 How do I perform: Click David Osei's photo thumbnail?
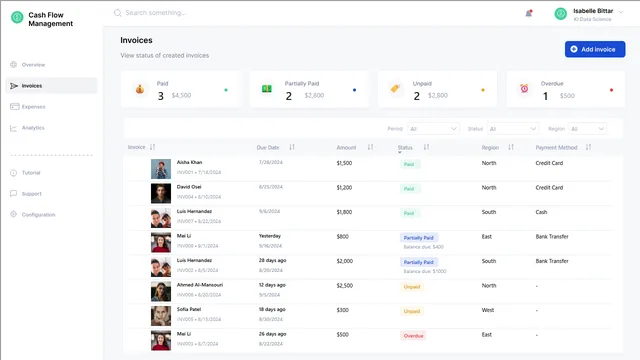(x=161, y=193)
